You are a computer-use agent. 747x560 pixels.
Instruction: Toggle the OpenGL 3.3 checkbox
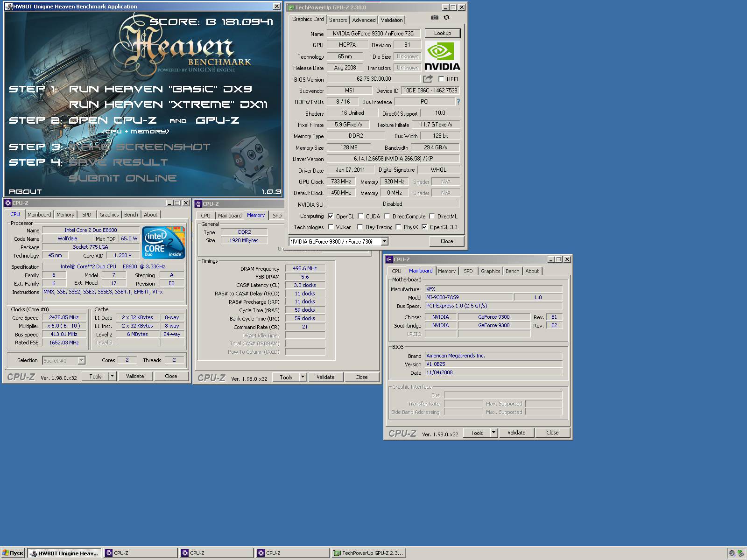coord(424,227)
